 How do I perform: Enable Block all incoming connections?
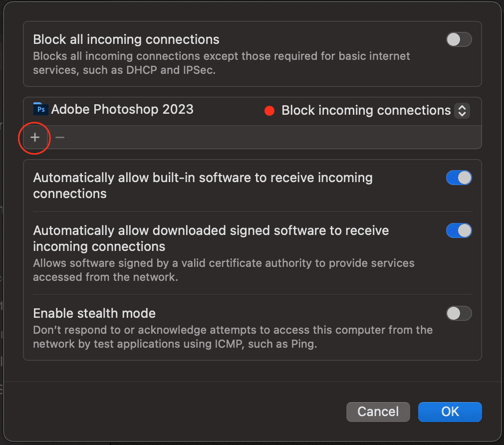click(x=458, y=39)
